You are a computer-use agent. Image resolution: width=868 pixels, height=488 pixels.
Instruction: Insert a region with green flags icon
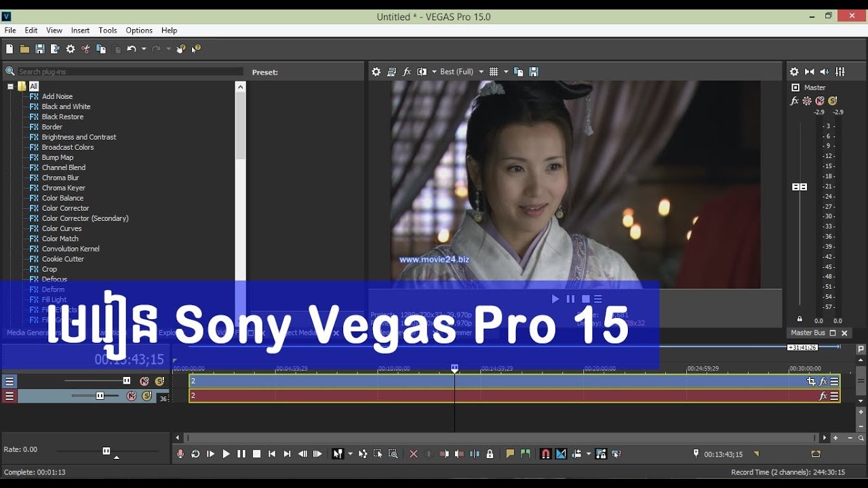[525, 454]
